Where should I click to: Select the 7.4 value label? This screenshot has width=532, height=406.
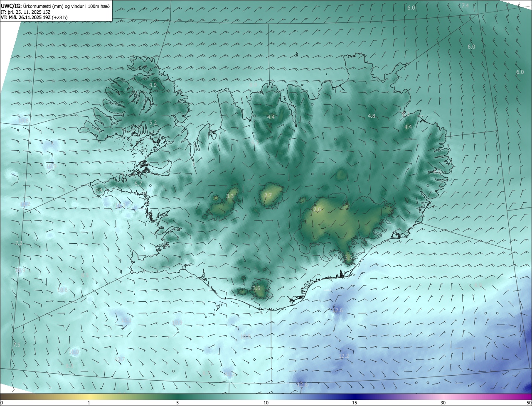[465, 5]
